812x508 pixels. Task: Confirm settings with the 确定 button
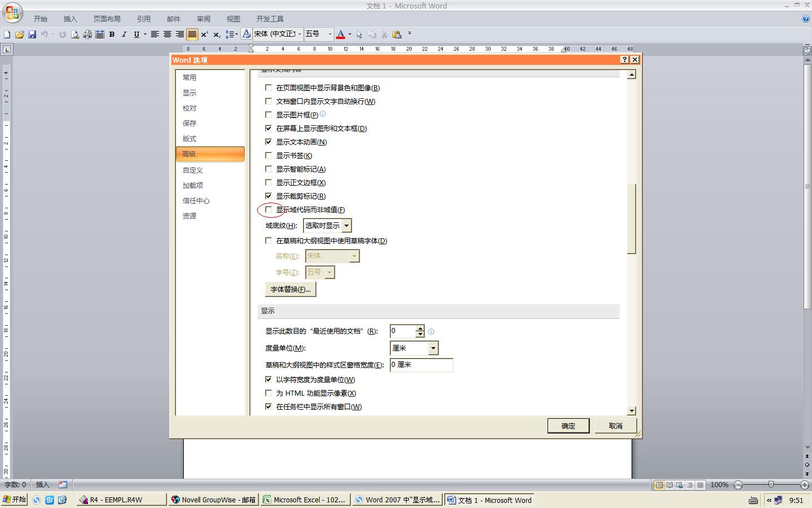click(x=568, y=426)
